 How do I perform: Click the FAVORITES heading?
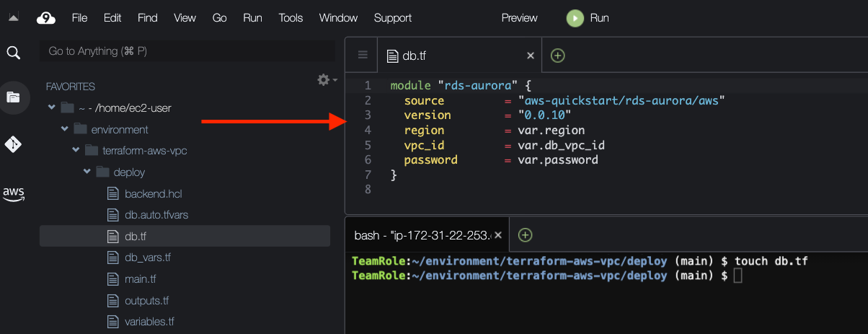click(x=71, y=87)
